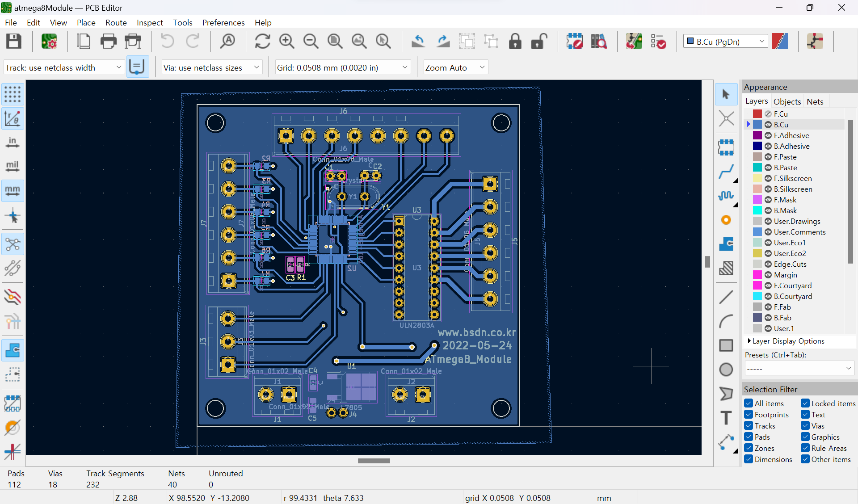Screen dimensions: 858x504
Task: Switch to the Objects tab
Action: tap(787, 101)
